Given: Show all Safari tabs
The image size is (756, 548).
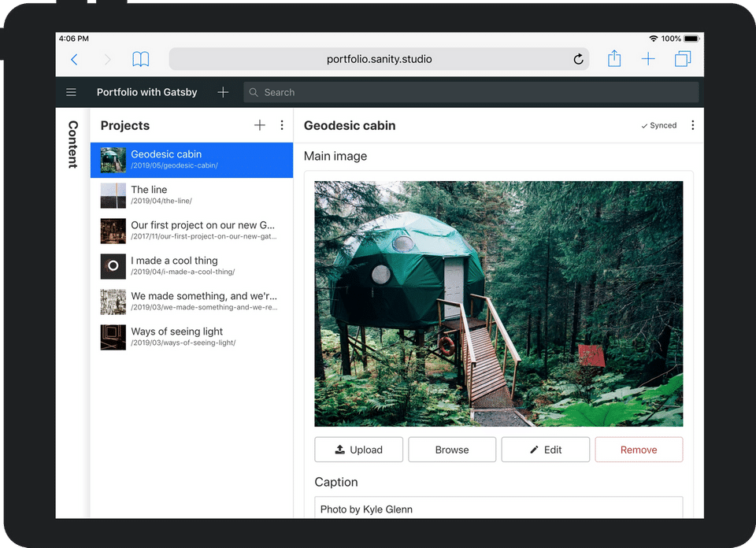Looking at the screenshot, I should click(682, 59).
